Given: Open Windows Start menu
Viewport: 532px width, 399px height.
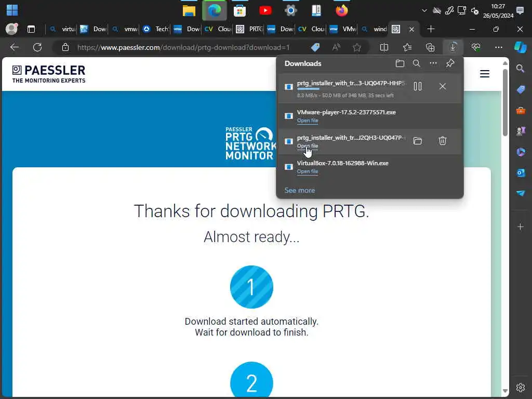Looking at the screenshot, I should 12,10.
